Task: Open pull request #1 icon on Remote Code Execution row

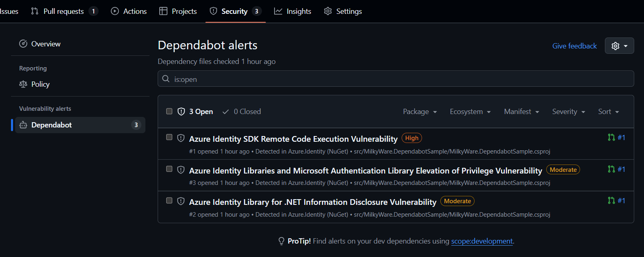Action: coord(611,137)
